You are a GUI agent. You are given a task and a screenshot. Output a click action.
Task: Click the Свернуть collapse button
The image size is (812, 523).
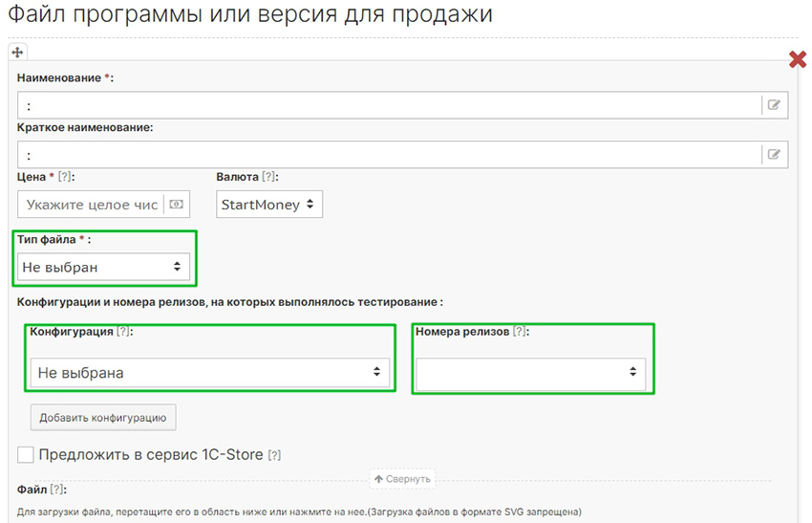pyautogui.click(x=402, y=479)
